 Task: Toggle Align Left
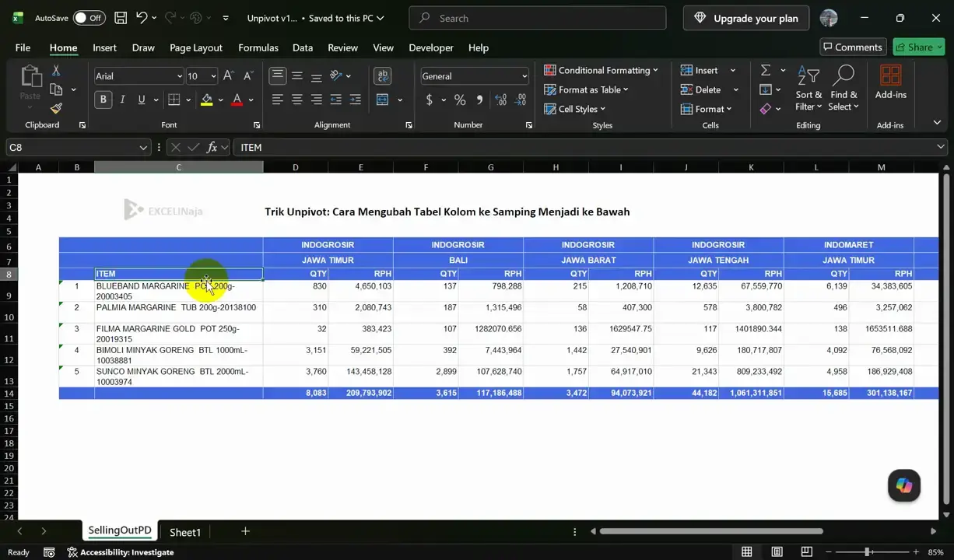pyautogui.click(x=278, y=100)
